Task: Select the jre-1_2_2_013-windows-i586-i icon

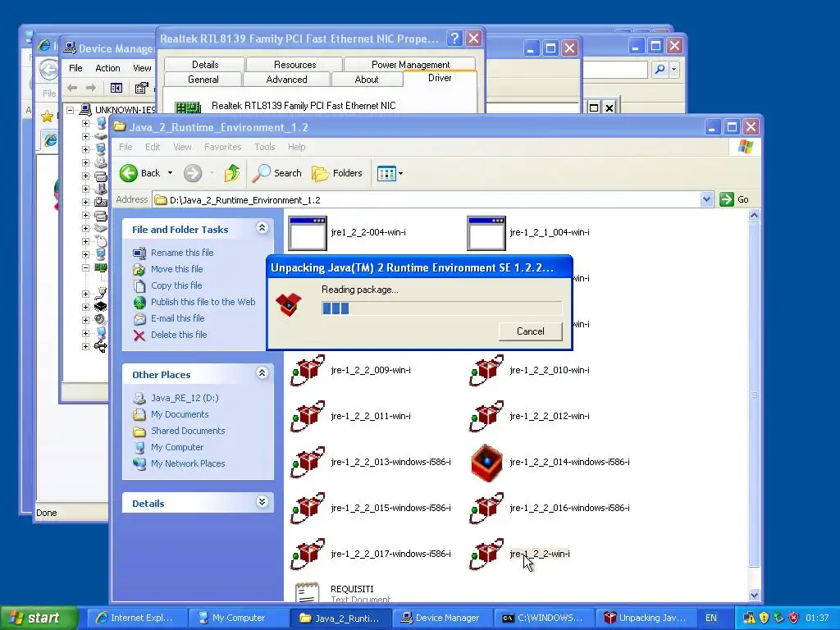Action: (308, 463)
